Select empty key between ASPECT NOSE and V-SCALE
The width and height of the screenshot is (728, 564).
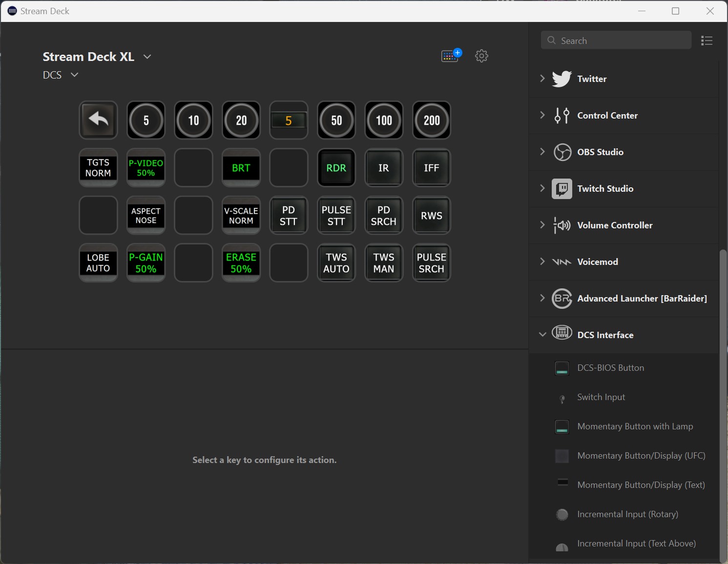(x=193, y=215)
